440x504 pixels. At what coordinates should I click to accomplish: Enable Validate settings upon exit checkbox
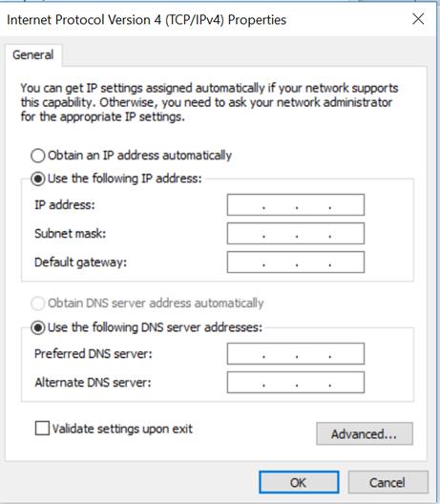click(42, 429)
